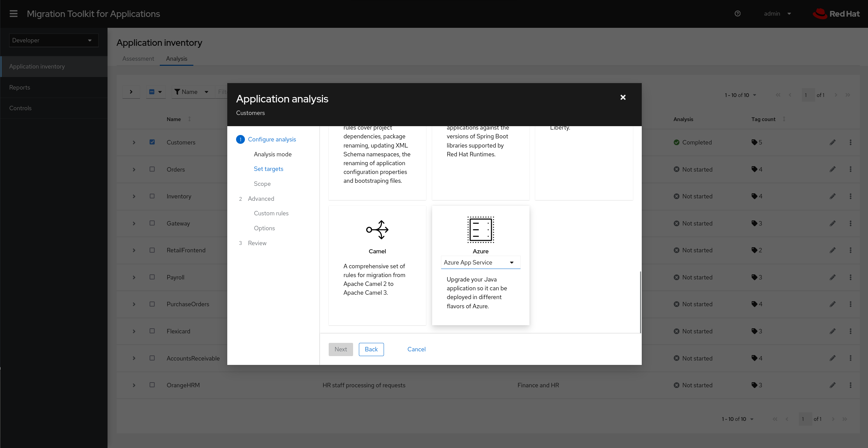Screen dimensions: 868x448
Task: Close the Application analysis dialog
Action: click(623, 97)
